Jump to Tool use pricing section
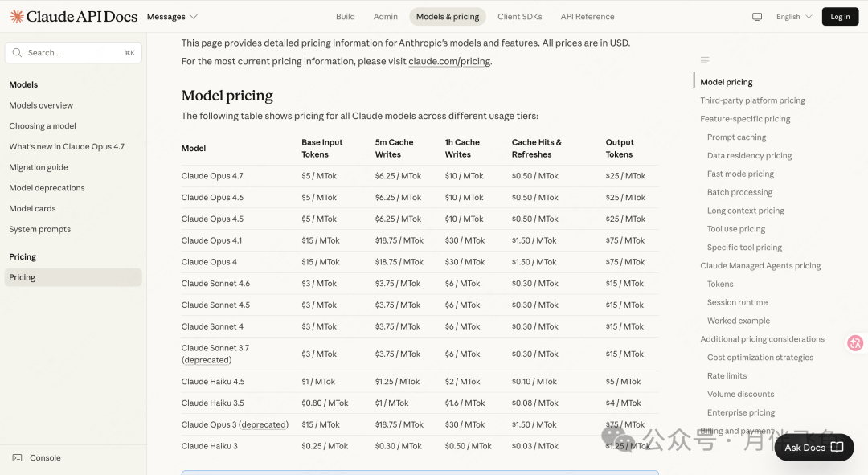Viewport: 868px width, 475px height. tap(736, 228)
